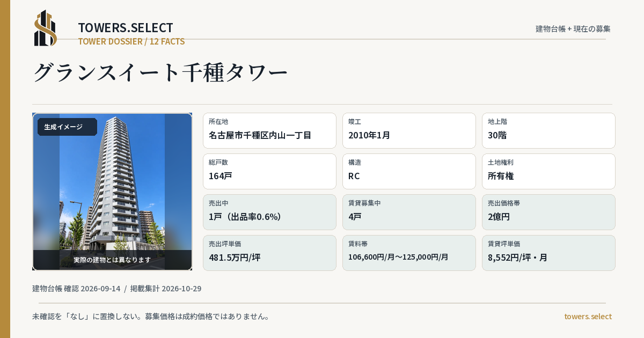Click the 164戸 value
The image size is (644, 338).
pos(220,176)
